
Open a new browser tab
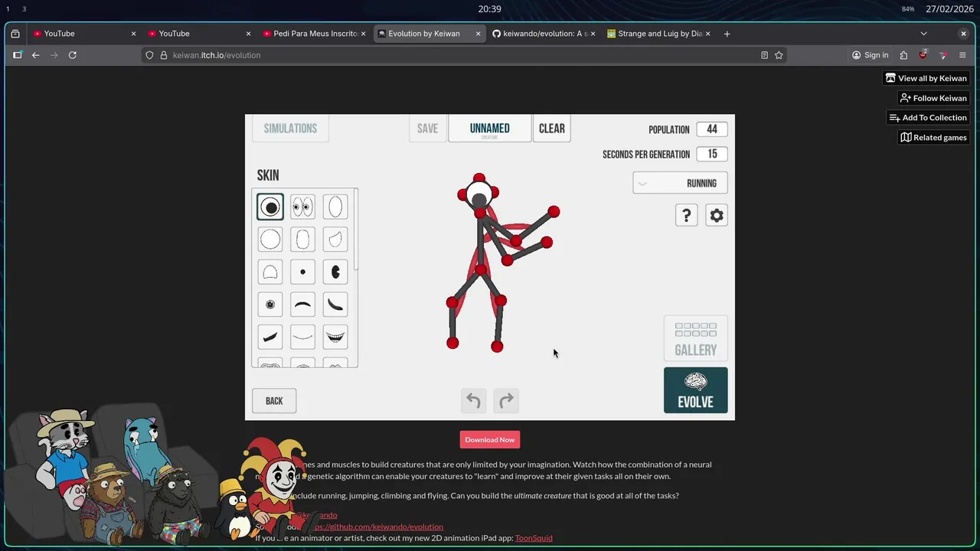click(x=727, y=34)
